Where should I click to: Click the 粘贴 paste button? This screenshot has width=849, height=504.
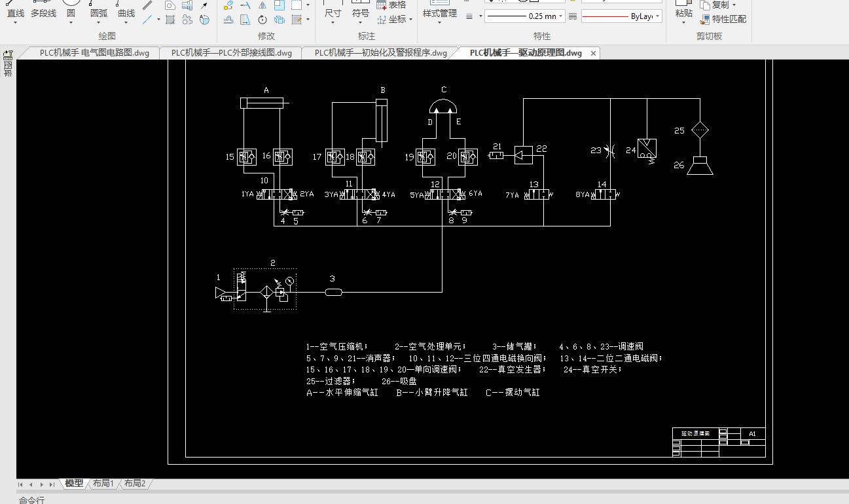pos(683,9)
